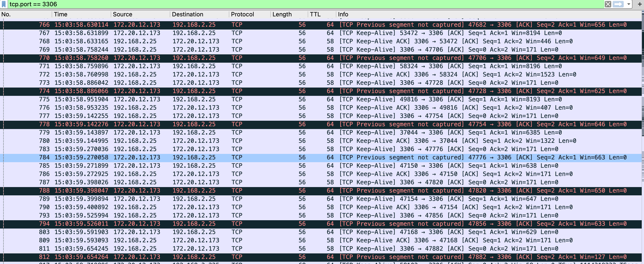Click the display filter bookmark icon

tap(3, 4)
